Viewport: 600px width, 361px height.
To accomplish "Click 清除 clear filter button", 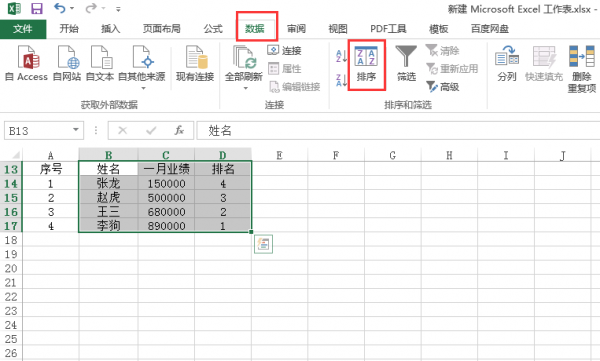I will pyautogui.click(x=442, y=51).
